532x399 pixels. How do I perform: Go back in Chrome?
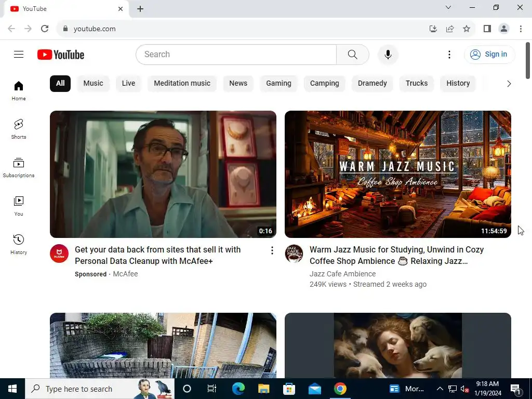click(x=11, y=29)
